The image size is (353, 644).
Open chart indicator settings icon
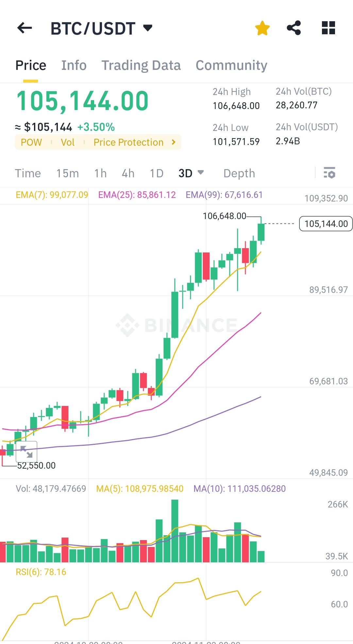(x=329, y=173)
